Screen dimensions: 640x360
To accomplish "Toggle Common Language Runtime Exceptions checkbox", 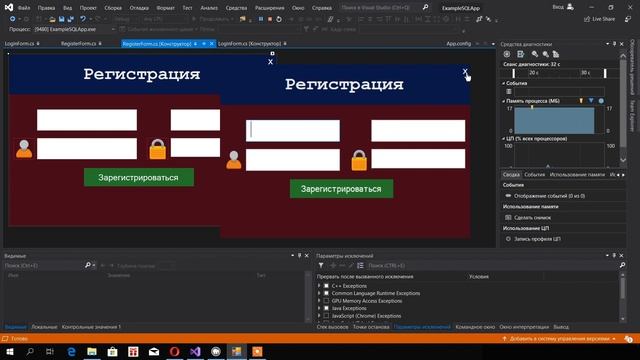I will pyautogui.click(x=326, y=293).
